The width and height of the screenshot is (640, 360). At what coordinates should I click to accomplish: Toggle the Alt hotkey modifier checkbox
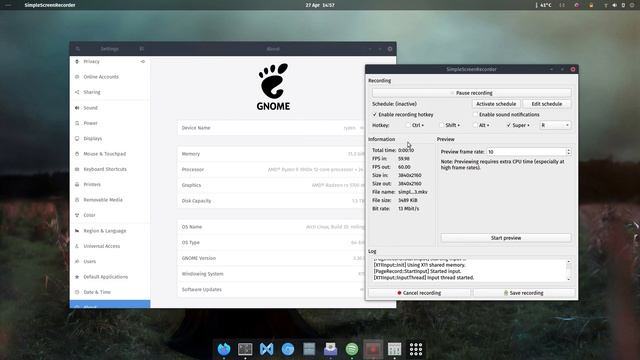(x=475, y=125)
